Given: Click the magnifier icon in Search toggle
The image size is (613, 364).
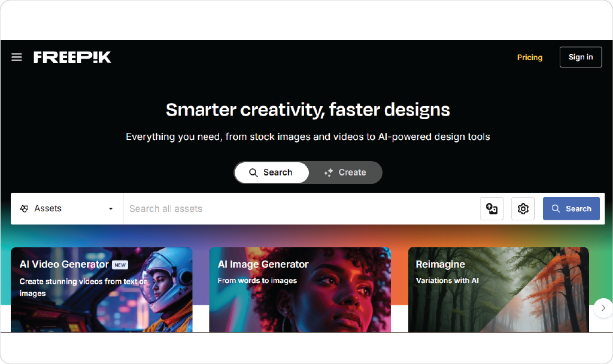Looking at the screenshot, I should (253, 172).
